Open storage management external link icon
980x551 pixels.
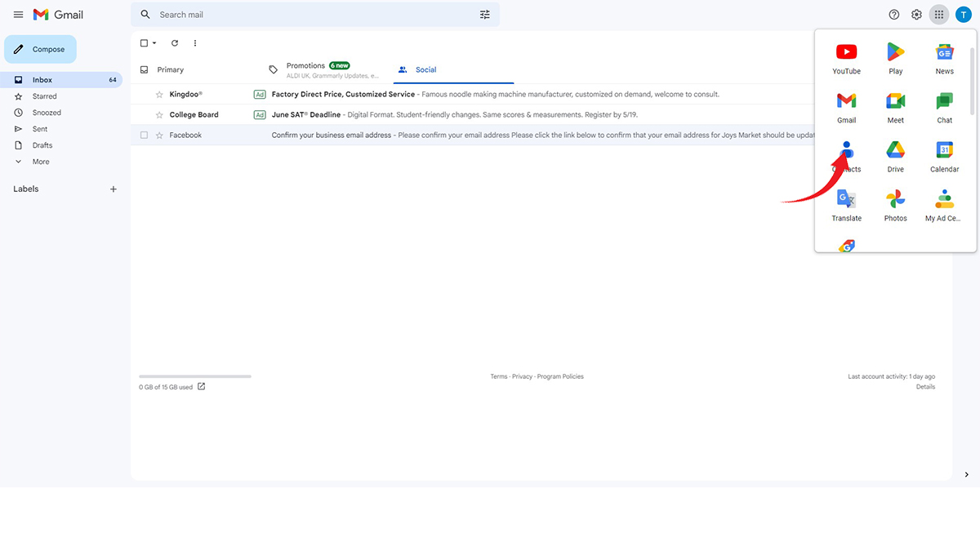202,387
